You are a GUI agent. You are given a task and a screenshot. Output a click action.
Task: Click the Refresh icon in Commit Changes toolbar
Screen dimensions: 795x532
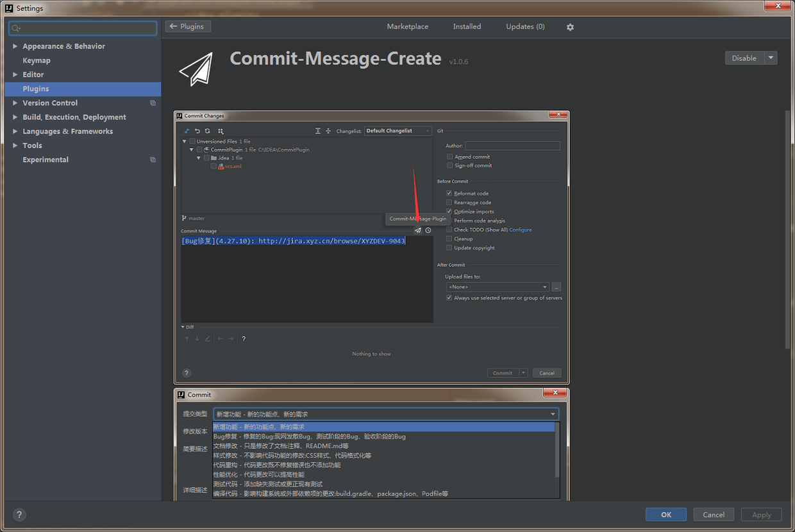(x=207, y=131)
